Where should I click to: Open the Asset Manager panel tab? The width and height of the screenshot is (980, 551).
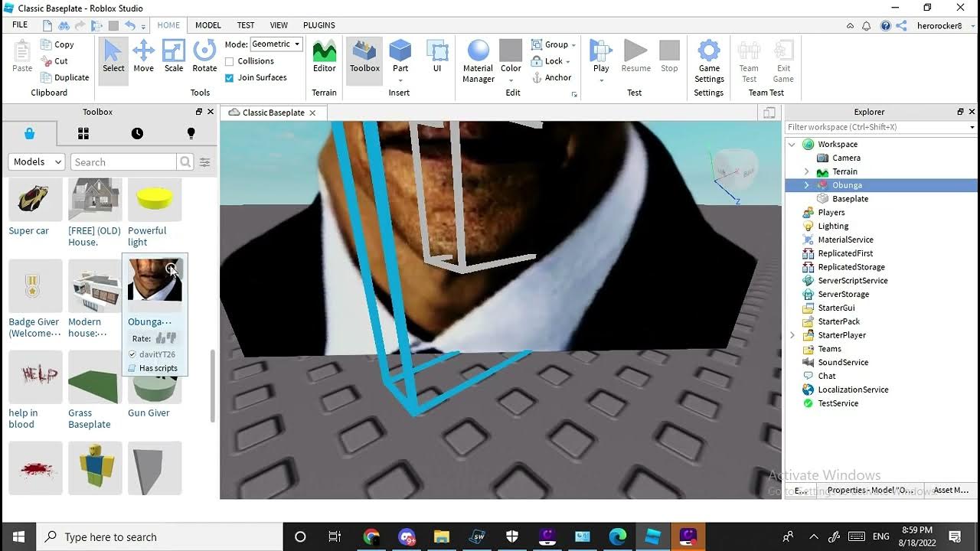click(951, 491)
